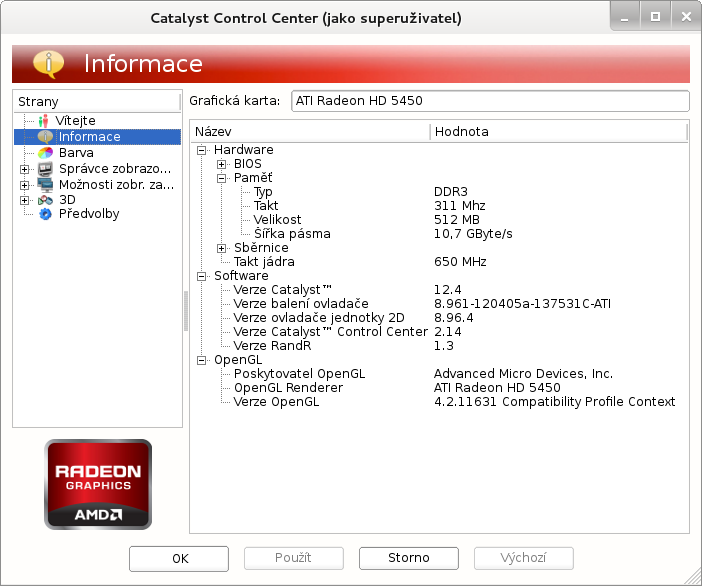The width and height of the screenshot is (702, 586).
Task: Select Správce zobrazo... page entry
Action: [115, 169]
